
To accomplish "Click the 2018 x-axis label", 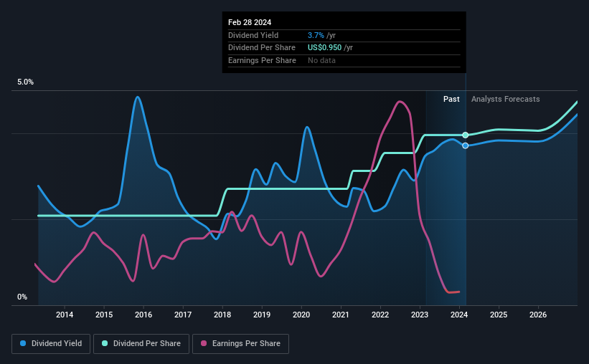I will (222, 315).
